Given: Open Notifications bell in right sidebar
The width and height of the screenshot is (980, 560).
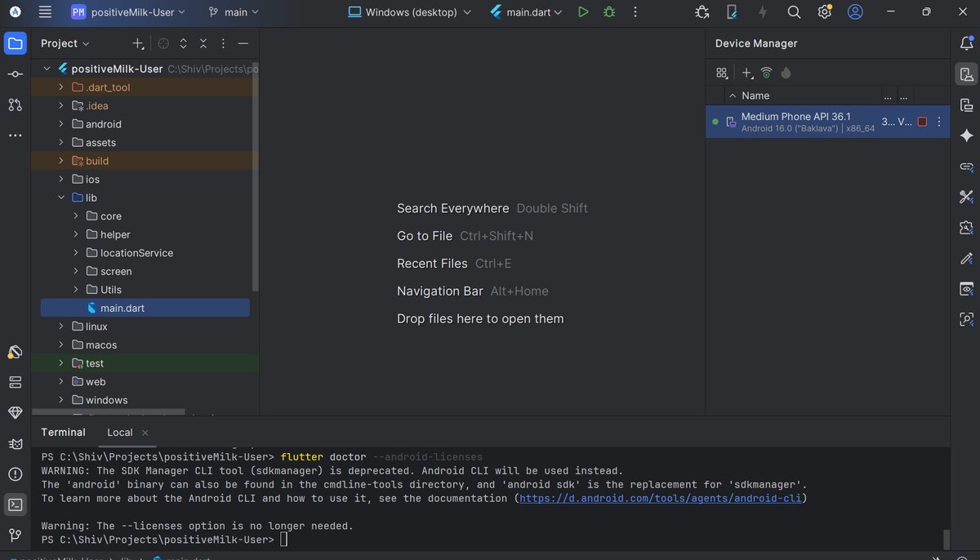Looking at the screenshot, I should (x=967, y=43).
